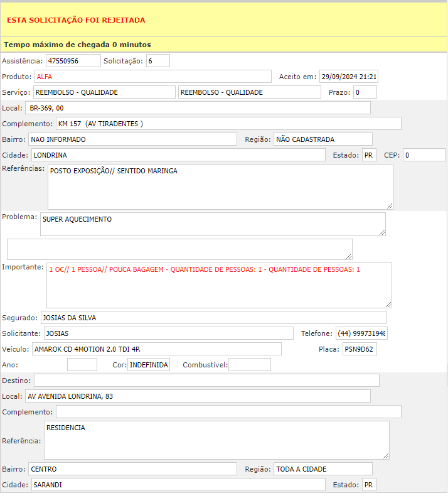Click the Importante notes text area

coord(219,285)
